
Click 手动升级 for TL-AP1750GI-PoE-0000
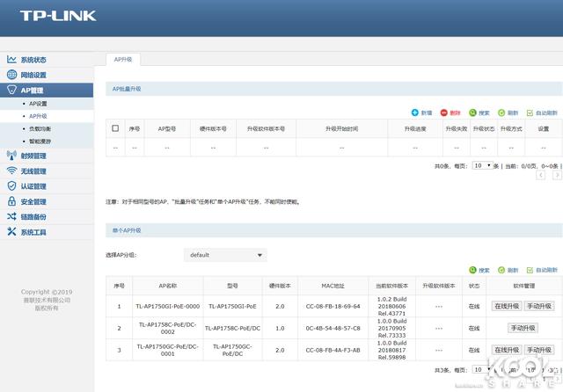[x=539, y=306]
